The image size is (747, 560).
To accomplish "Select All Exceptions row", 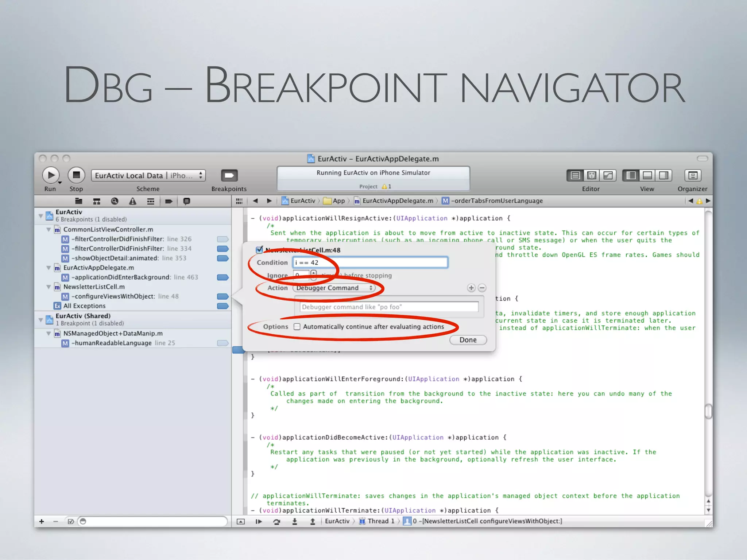I will pos(132,306).
